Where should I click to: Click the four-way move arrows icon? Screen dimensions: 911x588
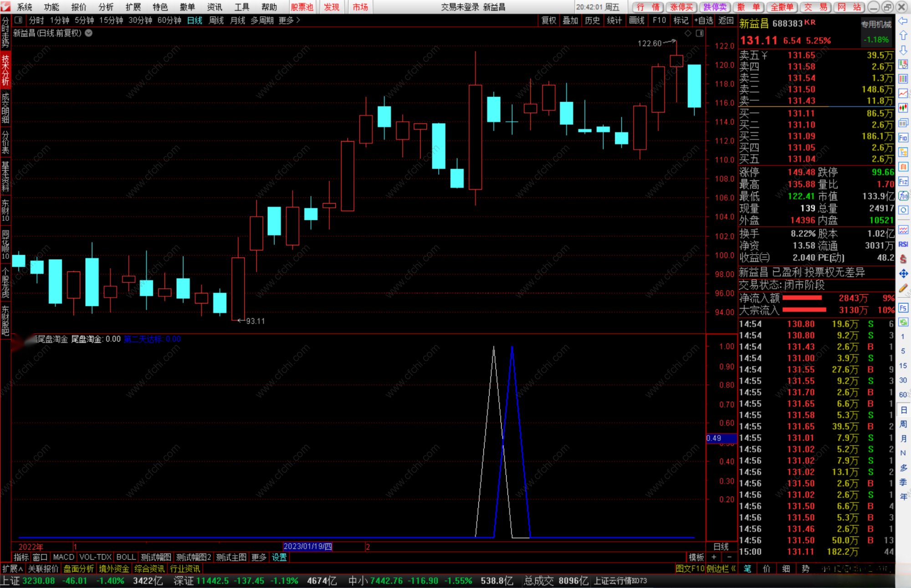coord(903,274)
